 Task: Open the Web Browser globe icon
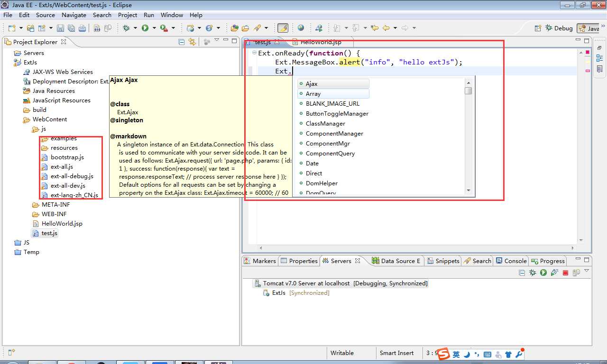coord(301,28)
